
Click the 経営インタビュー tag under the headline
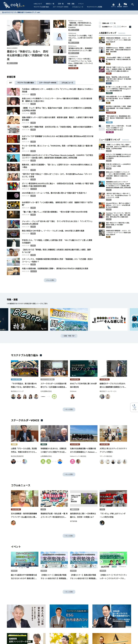pyautogui.click(x=12, y=63)
